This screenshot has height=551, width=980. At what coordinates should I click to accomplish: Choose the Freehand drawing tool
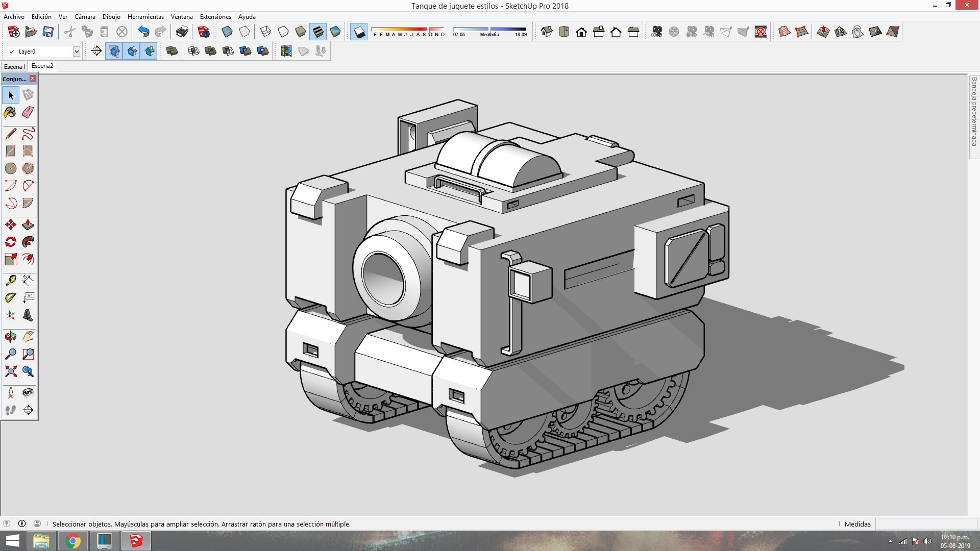click(x=28, y=134)
